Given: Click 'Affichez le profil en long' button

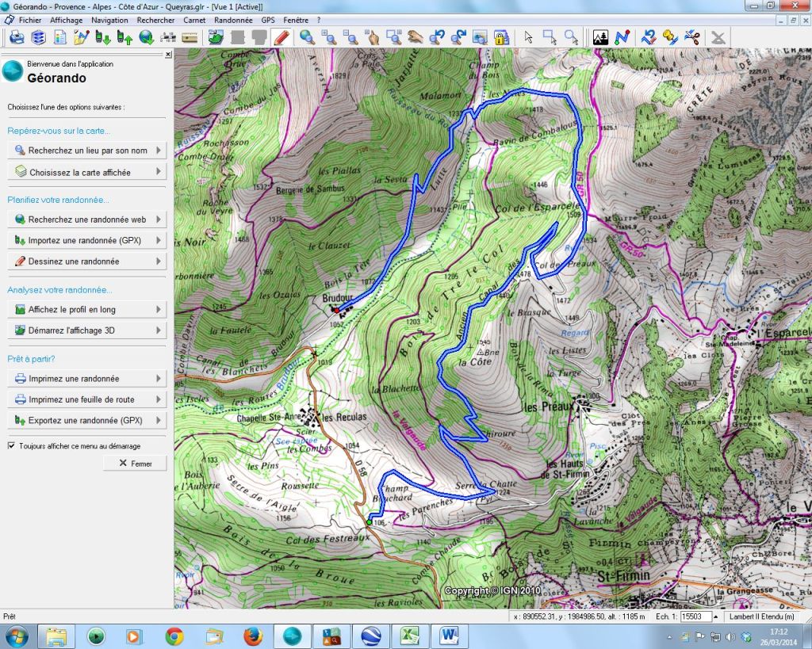Looking at the screenshot, I should pos(86,309).
